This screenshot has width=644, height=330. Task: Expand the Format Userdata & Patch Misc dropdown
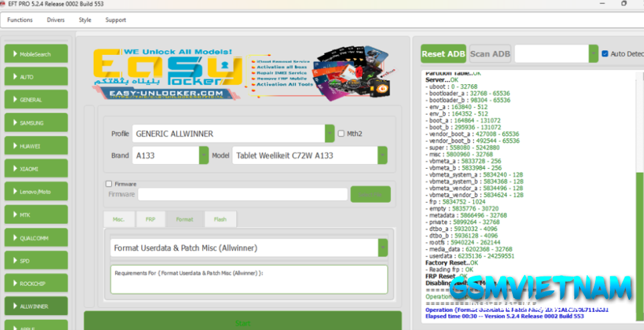[x=382, y=248]
